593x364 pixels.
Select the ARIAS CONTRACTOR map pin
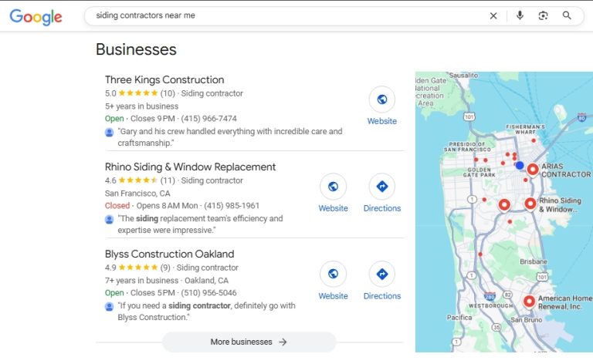click(533, 170)
